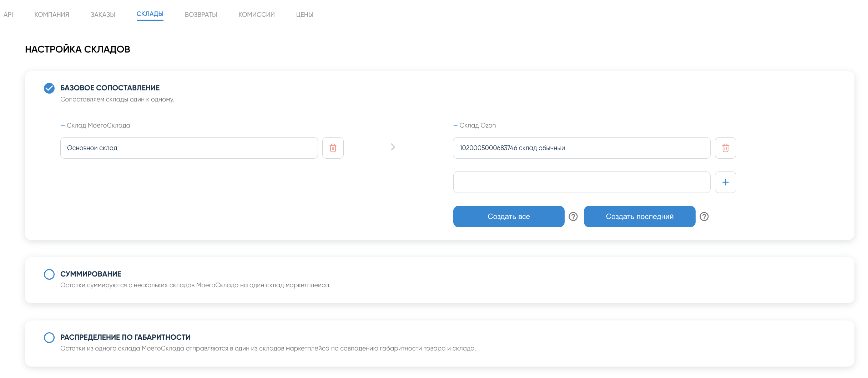Image resolution: width=868 pixels, height=378 pixels.
Task: Open the Ozon склад обычный dropdown
Action: [x=581, y=148]
